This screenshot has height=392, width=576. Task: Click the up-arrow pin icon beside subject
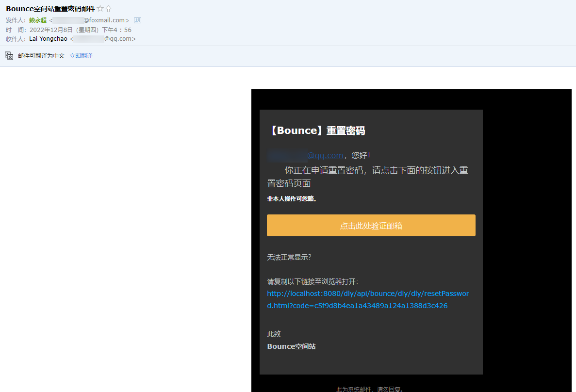coord(108,9)
